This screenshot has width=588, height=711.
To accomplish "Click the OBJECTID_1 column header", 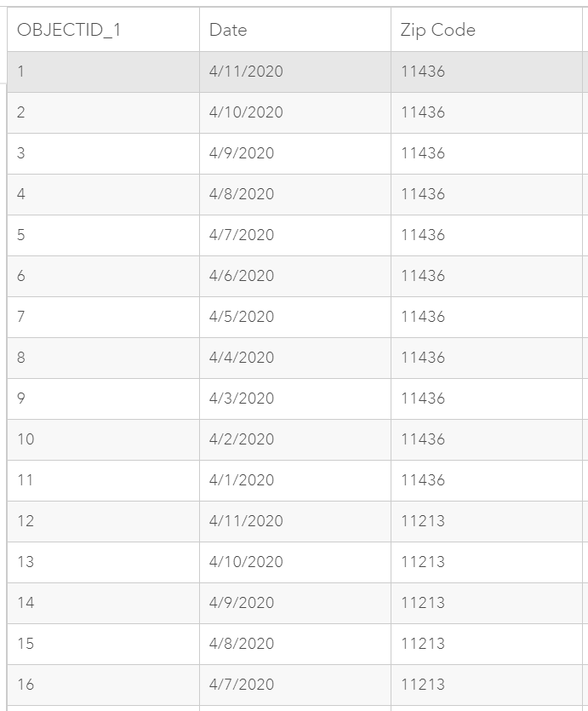I will 103,30.
